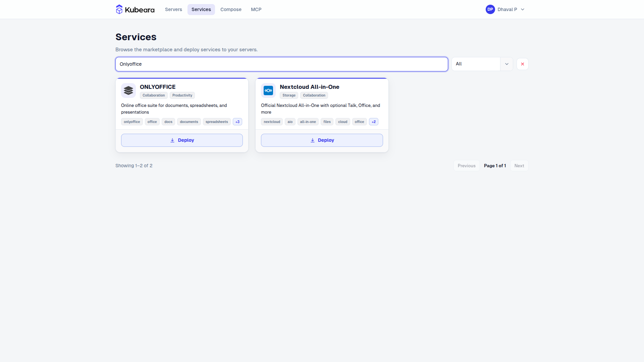This screenshot has height=362, width=644.
Task: Click the Nextcloud All-in-One description text
Action: [321, 109]
